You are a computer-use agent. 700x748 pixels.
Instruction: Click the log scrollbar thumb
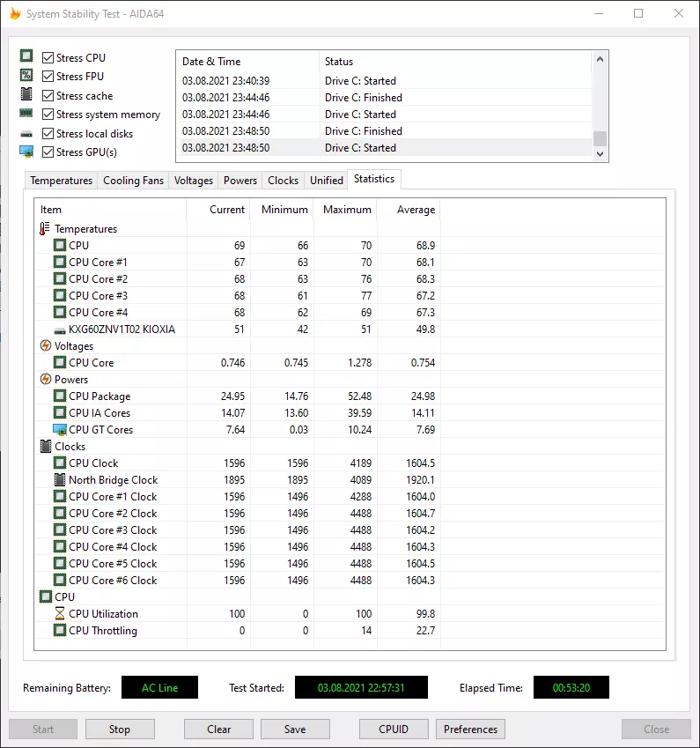coord(600,138)
